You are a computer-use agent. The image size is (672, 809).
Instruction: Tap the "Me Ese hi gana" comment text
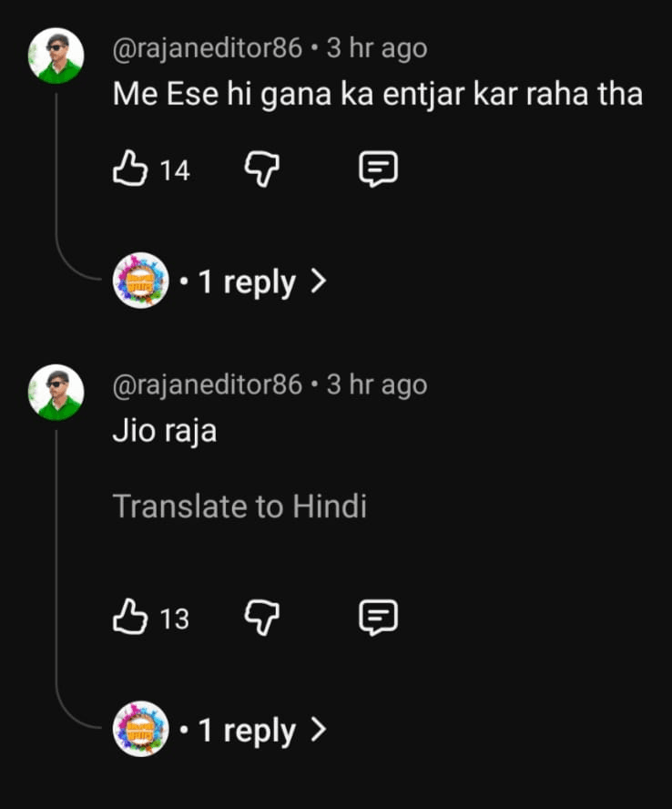377,94
